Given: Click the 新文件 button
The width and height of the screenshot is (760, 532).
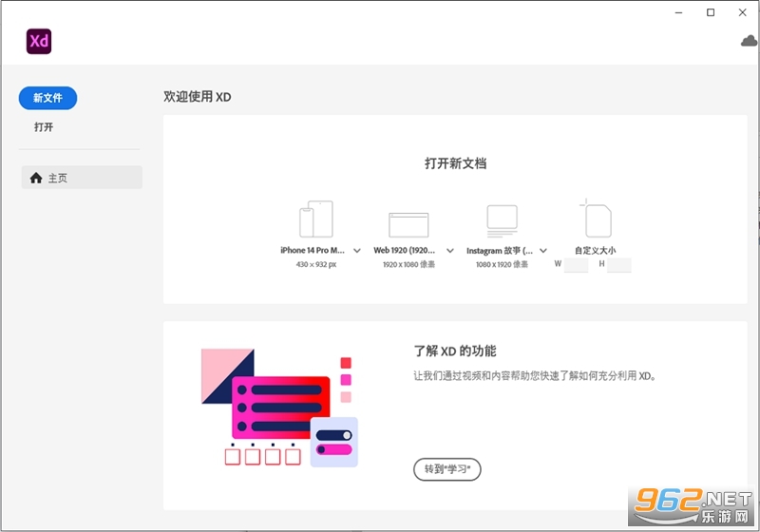Looking at the screenshot, I should point(48,98).
